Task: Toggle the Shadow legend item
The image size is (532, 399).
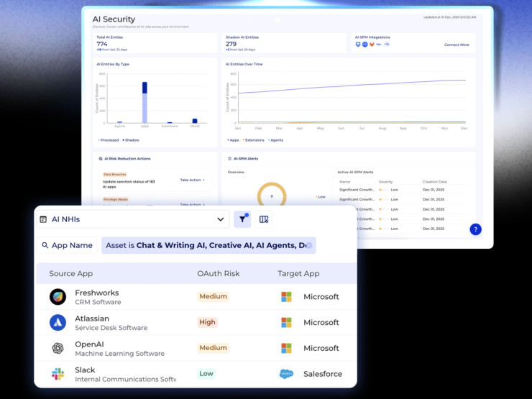Action: 131,140
